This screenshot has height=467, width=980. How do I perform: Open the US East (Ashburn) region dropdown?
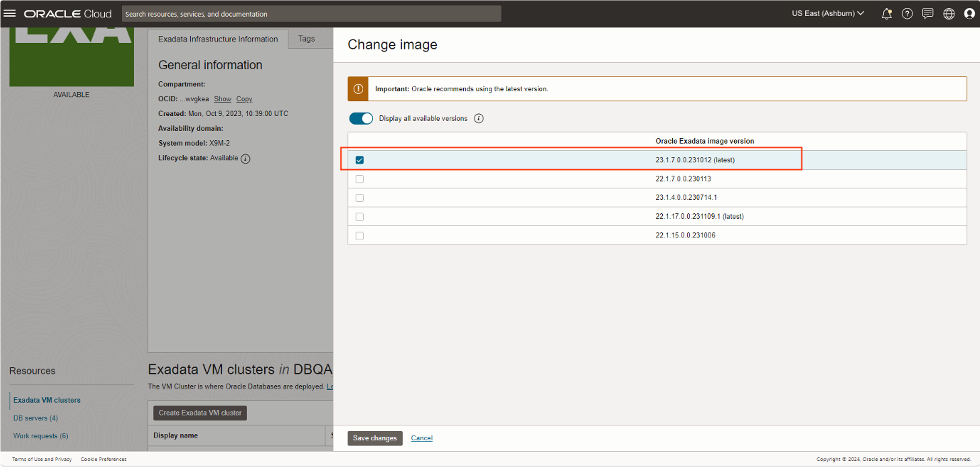(828, 13)
